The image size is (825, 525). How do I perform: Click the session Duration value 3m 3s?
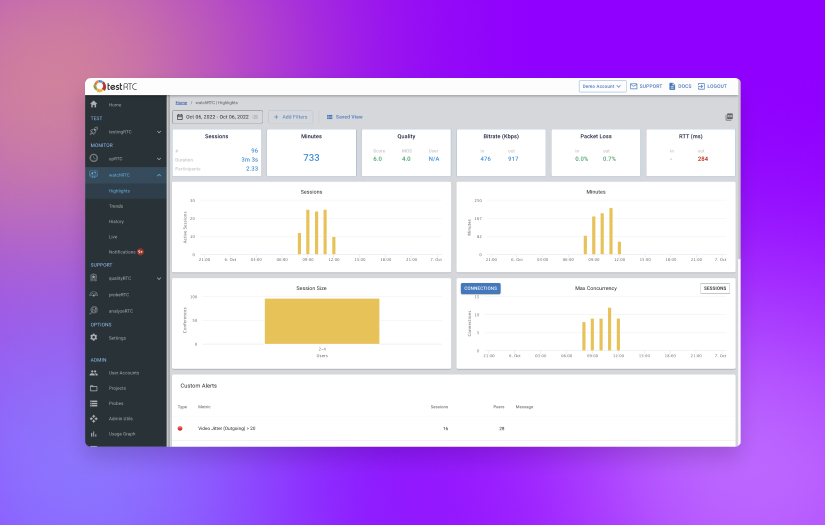pyautogui.click(x=249, y=159)
